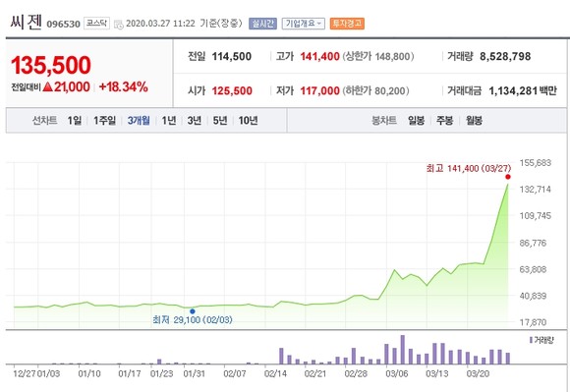Select the 1주일 line chart tab

point(105,120)
